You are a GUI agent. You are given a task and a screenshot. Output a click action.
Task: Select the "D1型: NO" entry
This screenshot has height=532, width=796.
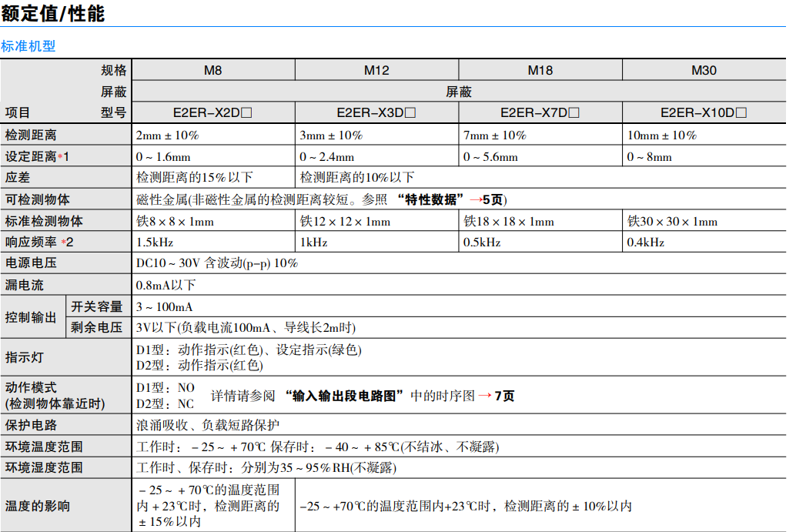click(x=166, y=388)
